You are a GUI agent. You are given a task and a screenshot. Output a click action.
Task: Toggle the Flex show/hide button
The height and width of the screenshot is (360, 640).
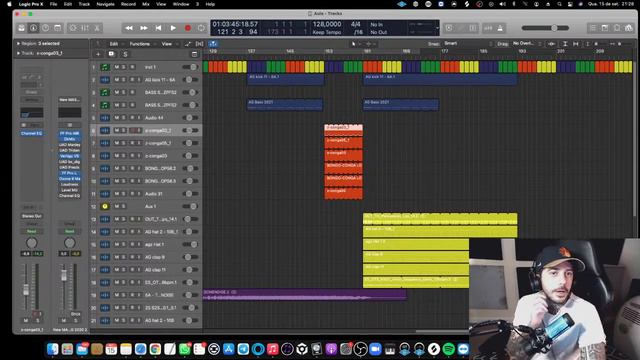tap(200, 44)
